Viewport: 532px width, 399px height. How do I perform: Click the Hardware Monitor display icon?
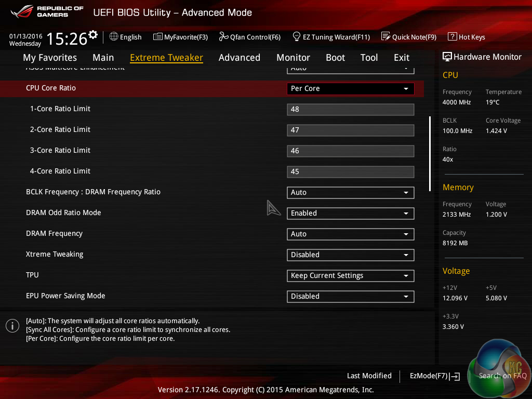[x=447, y=57]
